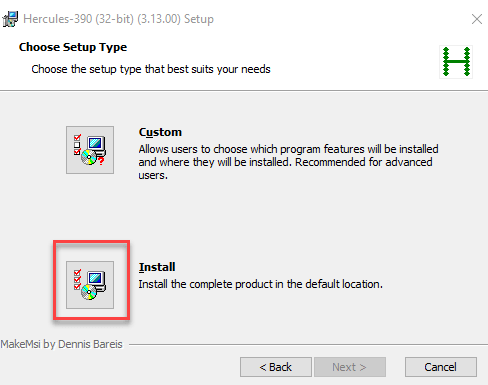Click the Choose Setup Type heading

(73, 47)
